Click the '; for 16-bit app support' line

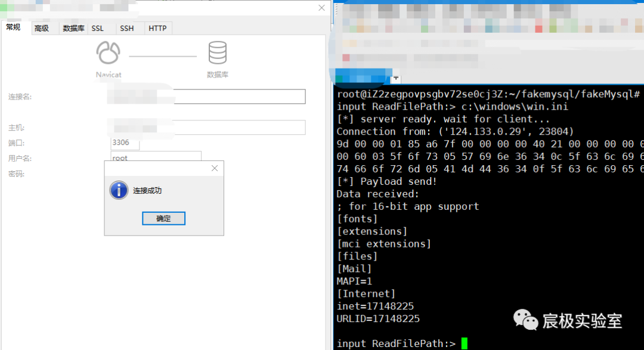(x=408, y=207)
